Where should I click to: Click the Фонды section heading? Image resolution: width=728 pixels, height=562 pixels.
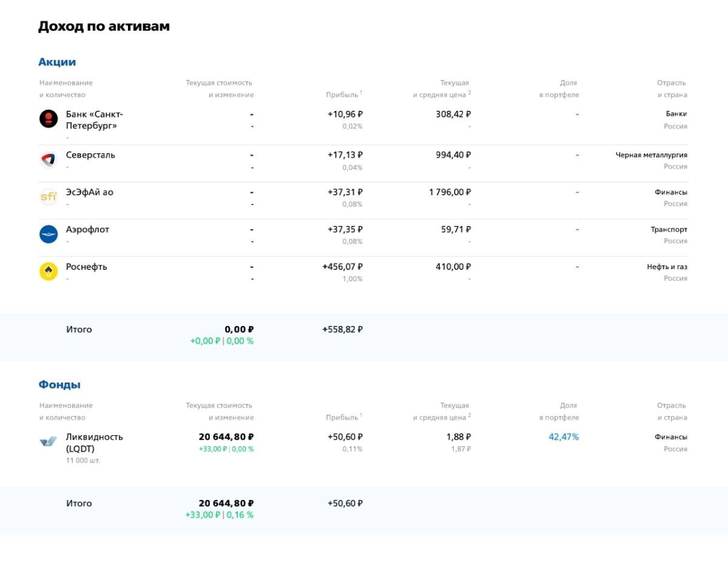[59, 385]
